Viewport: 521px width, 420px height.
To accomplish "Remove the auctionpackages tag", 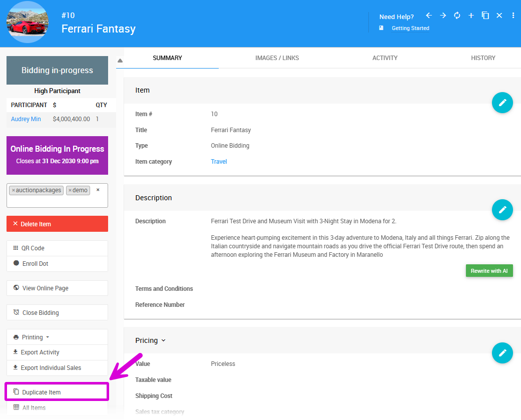I will [14, 190].
